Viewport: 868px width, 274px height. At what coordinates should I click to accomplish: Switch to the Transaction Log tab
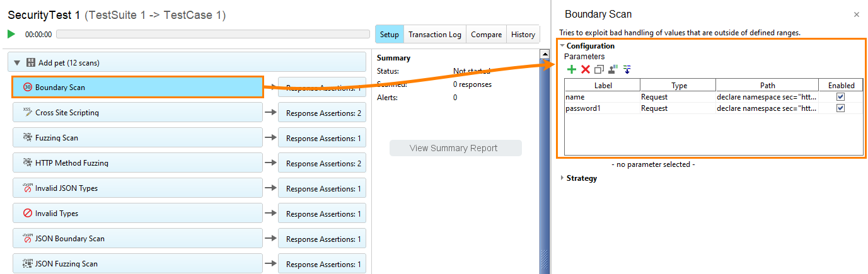pos(434,35)
